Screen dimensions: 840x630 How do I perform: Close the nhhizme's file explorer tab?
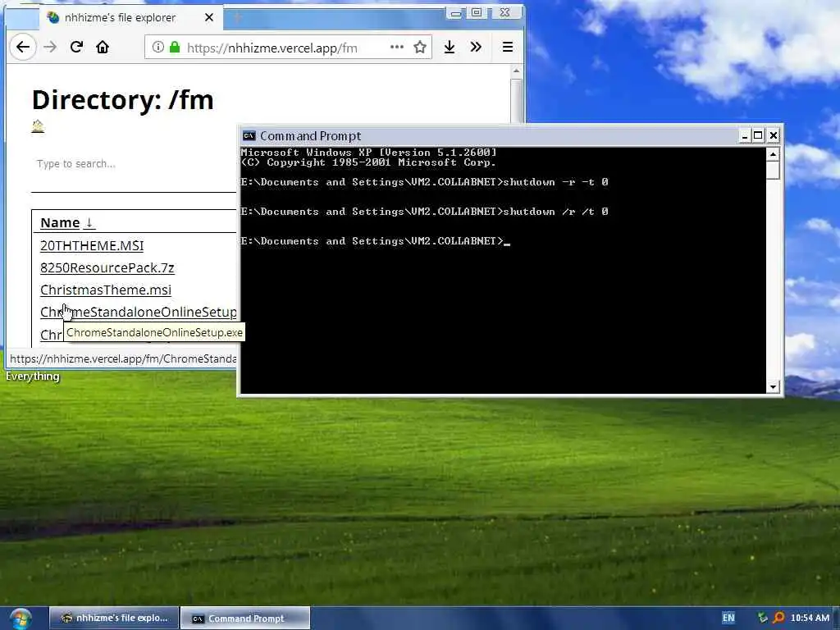pos(209,17)
